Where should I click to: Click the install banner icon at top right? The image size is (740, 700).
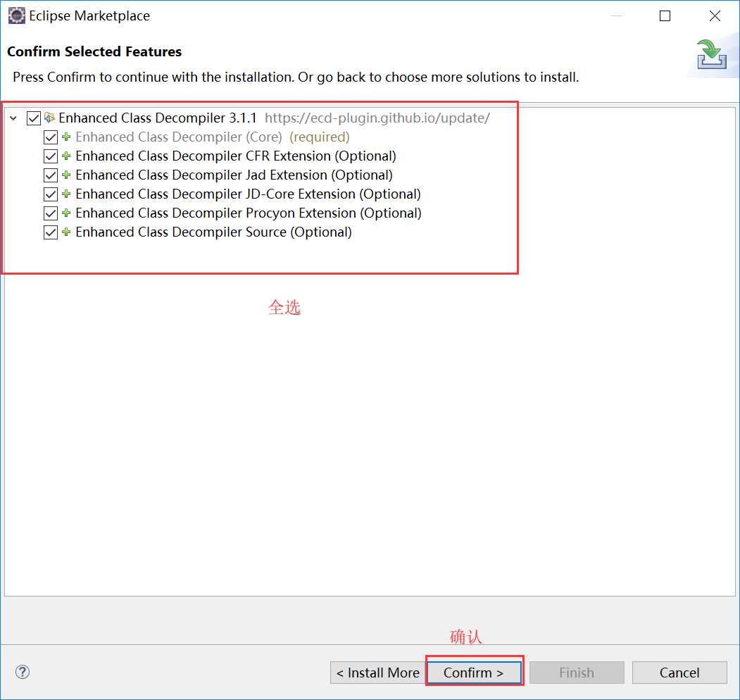click(712, 55)
